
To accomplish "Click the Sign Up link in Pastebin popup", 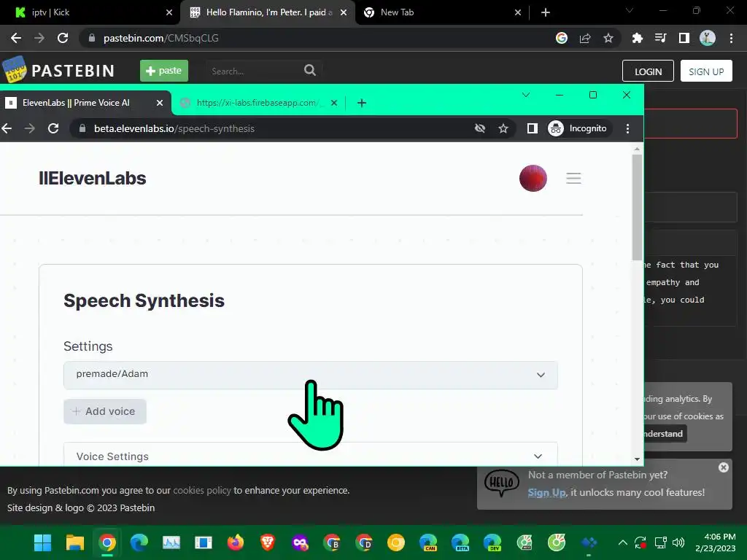I will (547, 493).
